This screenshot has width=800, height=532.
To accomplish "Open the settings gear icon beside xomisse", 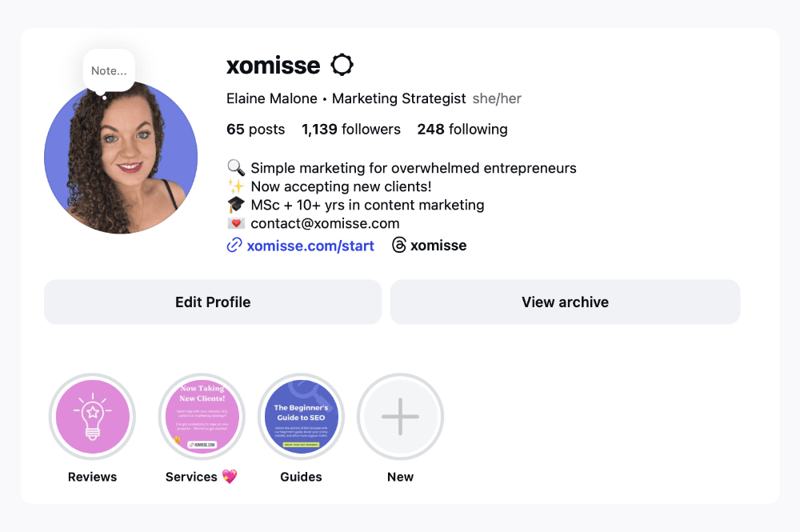I will click(x=342, y=65).
